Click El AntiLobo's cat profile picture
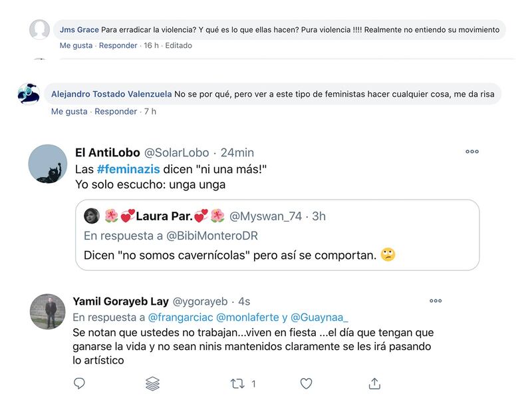 pos(47,164)
